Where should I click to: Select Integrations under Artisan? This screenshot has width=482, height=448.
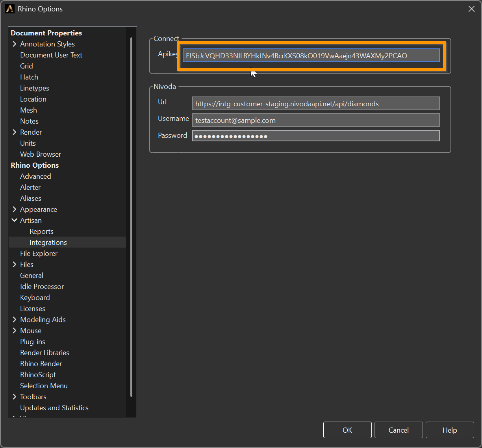[x=48, y=243]
